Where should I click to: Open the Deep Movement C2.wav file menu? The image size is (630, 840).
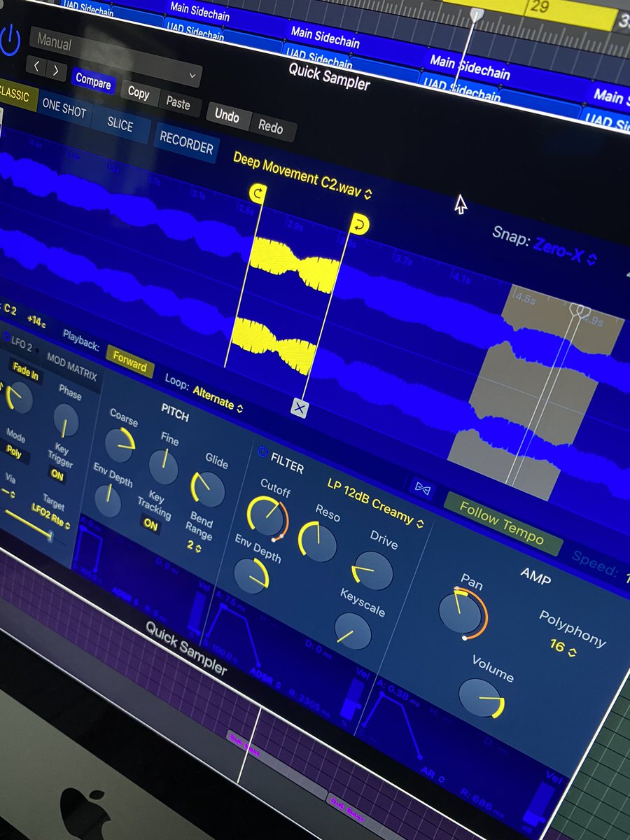(302, 175)
